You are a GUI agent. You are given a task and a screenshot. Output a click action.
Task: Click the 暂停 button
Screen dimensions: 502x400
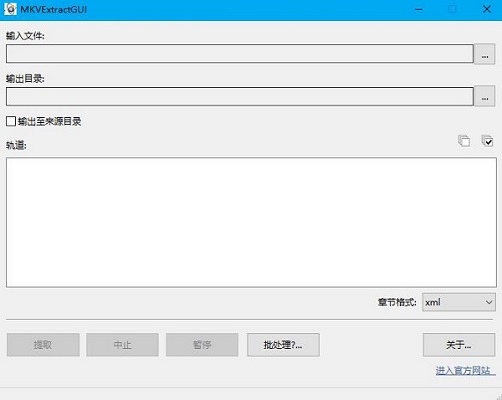click(x=202, y=345)
